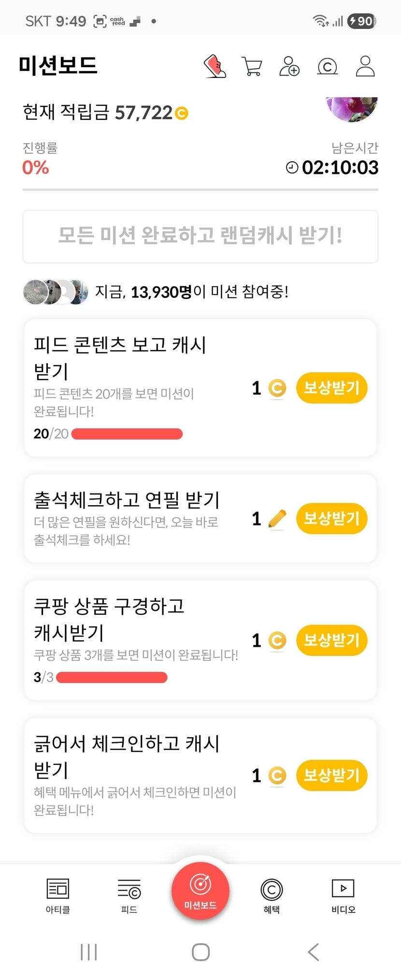Viewport: 401px width, 980px height.
Task: Open the cash coin icon in header
Action: [x=327, y=66]
